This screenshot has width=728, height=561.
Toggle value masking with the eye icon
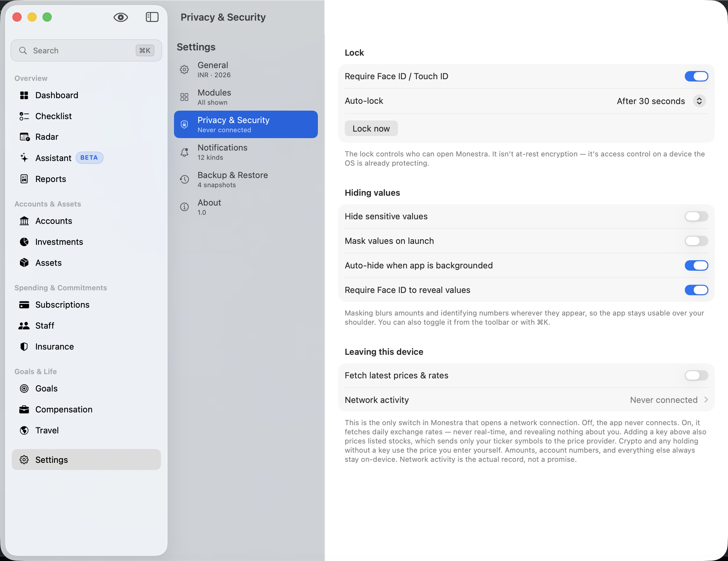tap(121, 17)
